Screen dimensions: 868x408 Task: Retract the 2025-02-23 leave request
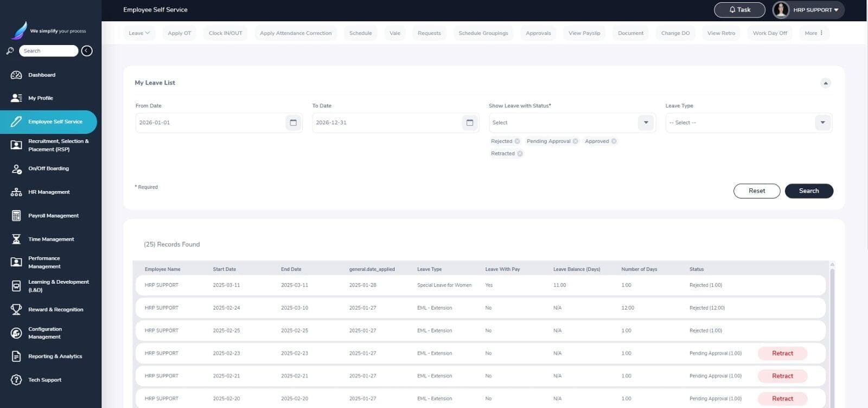coord(782,353)
